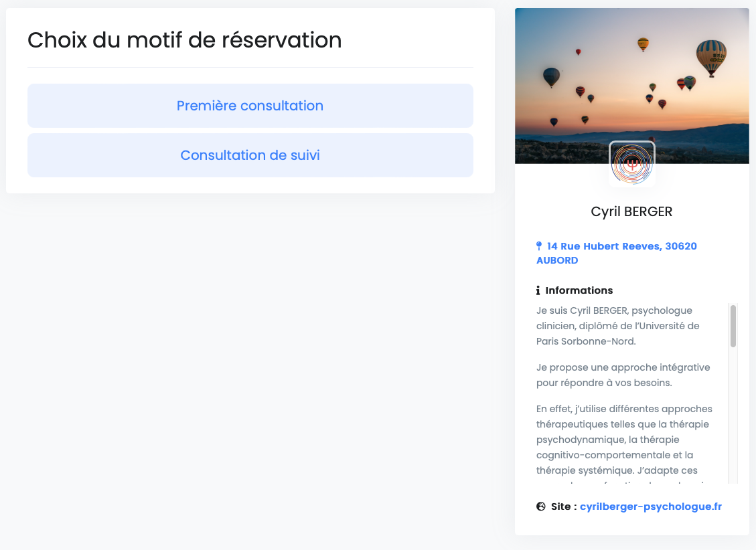The width and height of the screenshot is (756, 550).
Task: Open cyrilberger-psychologue.fr website link
Action: 650,507
